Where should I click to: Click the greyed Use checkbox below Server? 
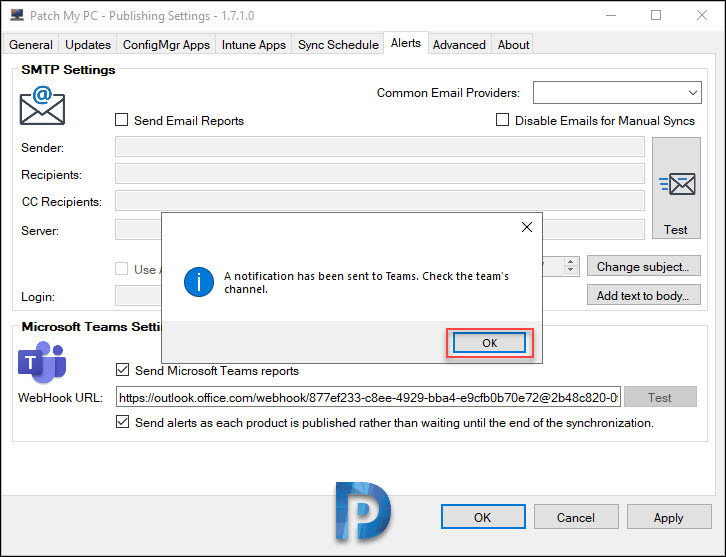(121, 269)
